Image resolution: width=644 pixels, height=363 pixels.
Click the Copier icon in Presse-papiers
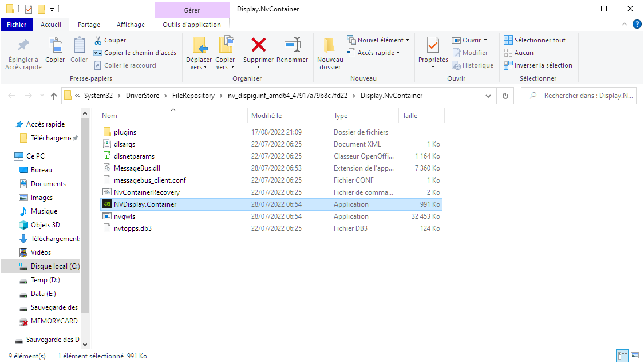click(55, 45)
